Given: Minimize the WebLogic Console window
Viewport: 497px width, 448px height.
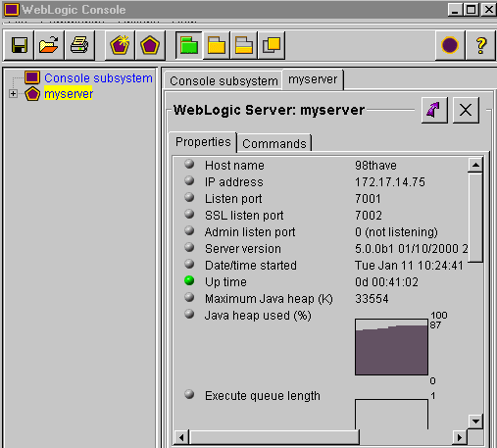Looking at the screenshot, I should click(x=455, y=10).
